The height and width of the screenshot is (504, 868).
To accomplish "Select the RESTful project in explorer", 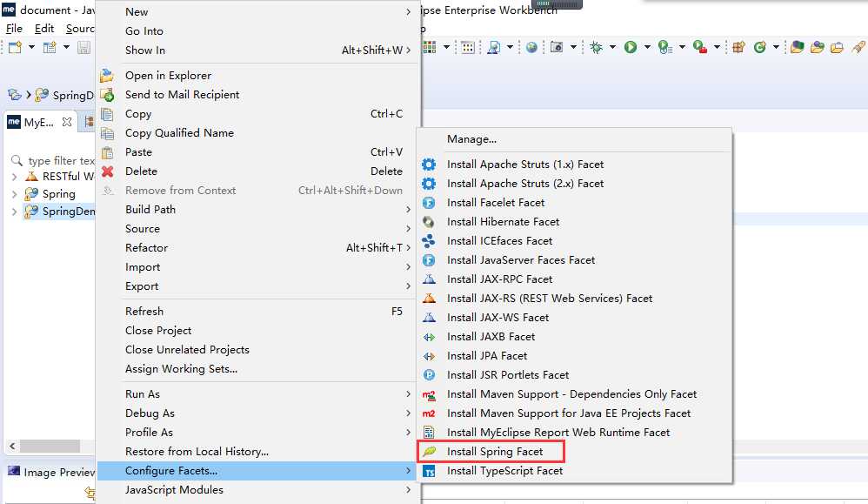I will (68, 177).
